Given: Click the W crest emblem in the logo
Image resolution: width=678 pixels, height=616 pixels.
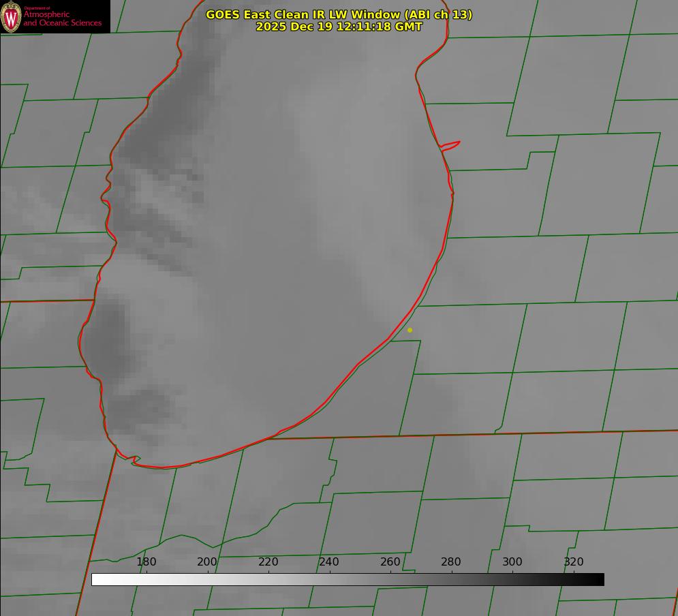Looking at the screenshot, I should 11,16.
